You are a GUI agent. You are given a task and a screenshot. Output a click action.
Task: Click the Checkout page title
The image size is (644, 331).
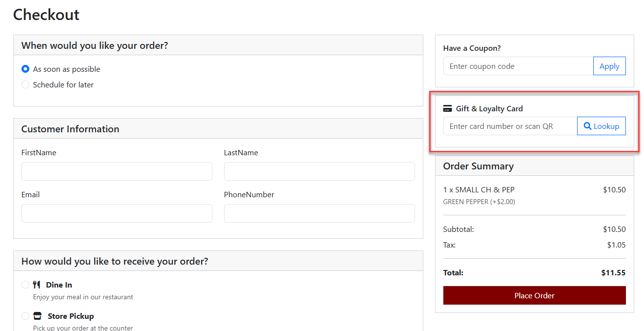[x=46, y=15]
